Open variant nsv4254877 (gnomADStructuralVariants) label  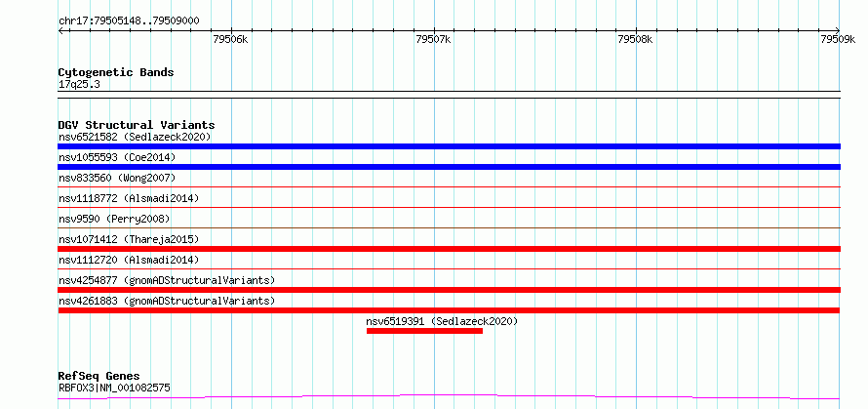[x=167, y=280]
